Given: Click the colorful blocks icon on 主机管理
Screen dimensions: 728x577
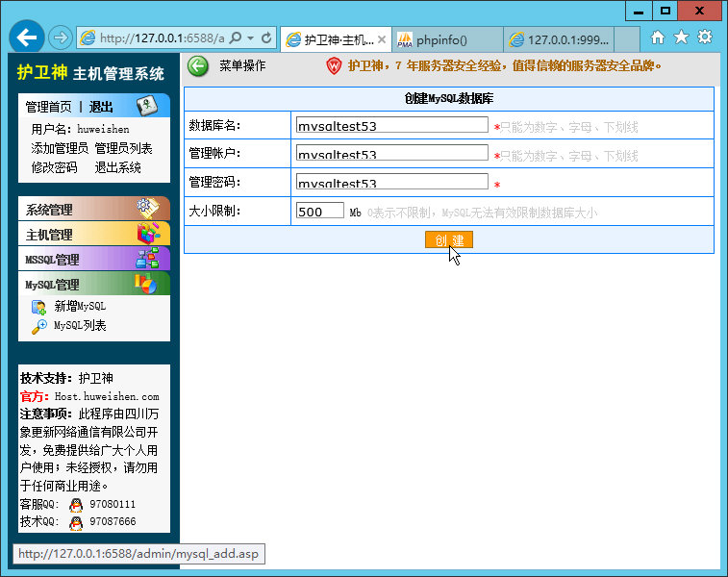Looking at the screenshot, I should (148, 233).
